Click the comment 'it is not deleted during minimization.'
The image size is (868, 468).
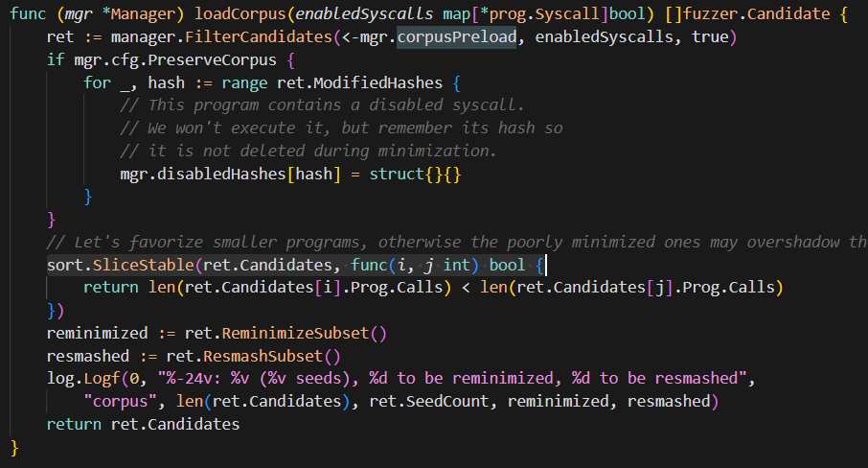[308, 151]
